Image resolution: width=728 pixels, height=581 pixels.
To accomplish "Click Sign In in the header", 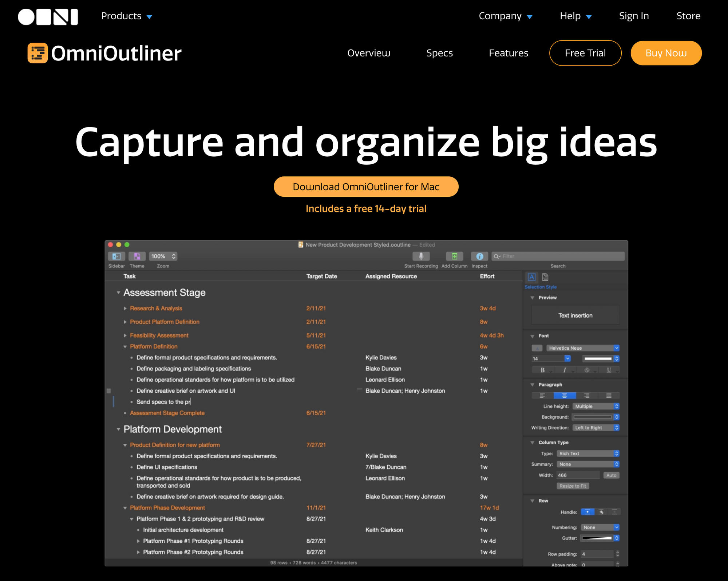I will (x=634, y=16).
